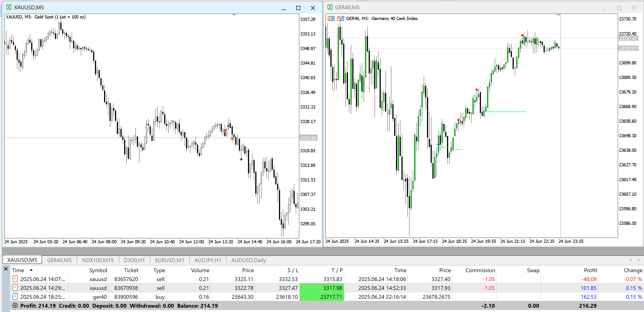Click the chart shift triangle on GER40 chart
Screen dimensions: 644x312
pyautogui.click(x=559, y=15)
